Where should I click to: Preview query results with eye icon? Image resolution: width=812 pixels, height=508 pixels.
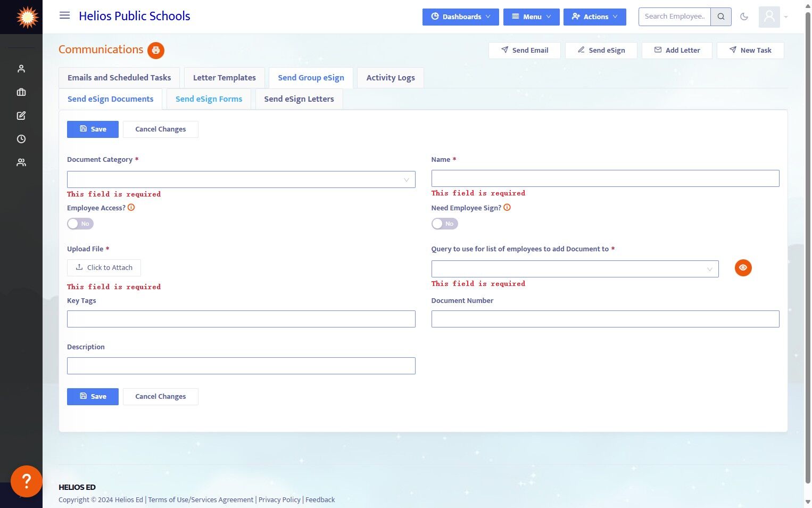point(743,268)
